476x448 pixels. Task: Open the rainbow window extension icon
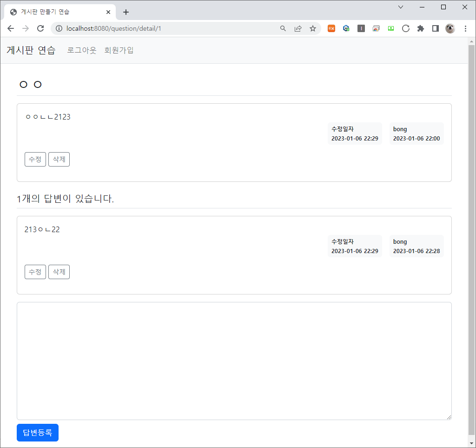pyautogui.click(x=376, y=28)
